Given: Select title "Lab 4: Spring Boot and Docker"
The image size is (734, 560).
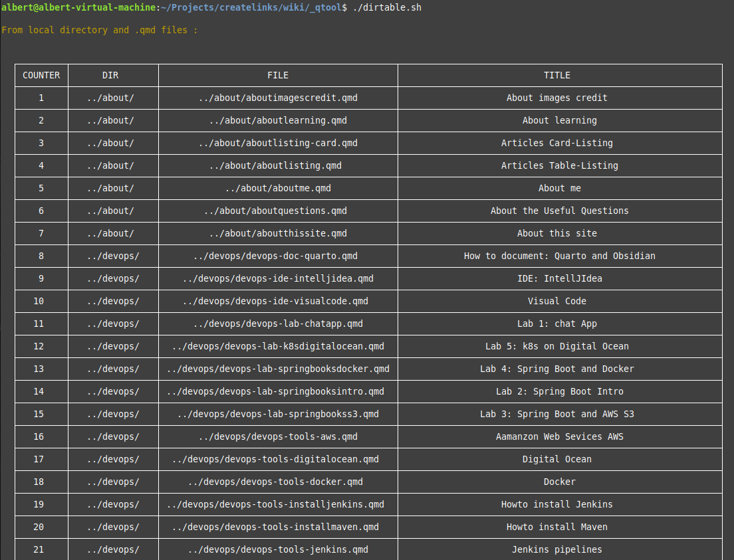Looking at the screenshot, I should pyautogui.click(x=557, y=369).
